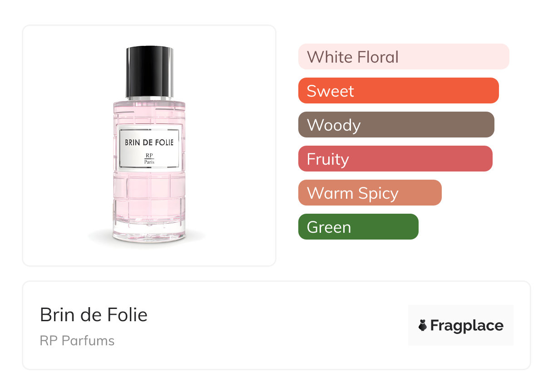Image resolution: width=553 pixels, height=392 pixels.
Task: Open the Brin de Folie title link
Action: pos(94,315)
